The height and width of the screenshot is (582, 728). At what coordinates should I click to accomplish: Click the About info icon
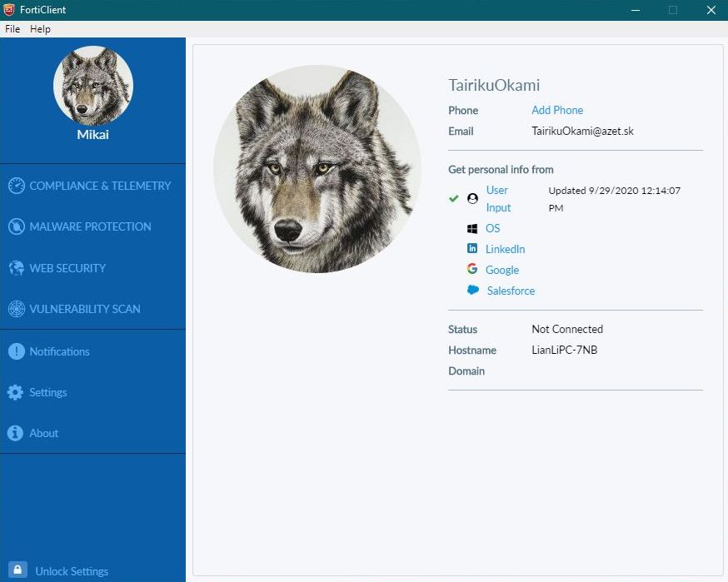(15, 433)
